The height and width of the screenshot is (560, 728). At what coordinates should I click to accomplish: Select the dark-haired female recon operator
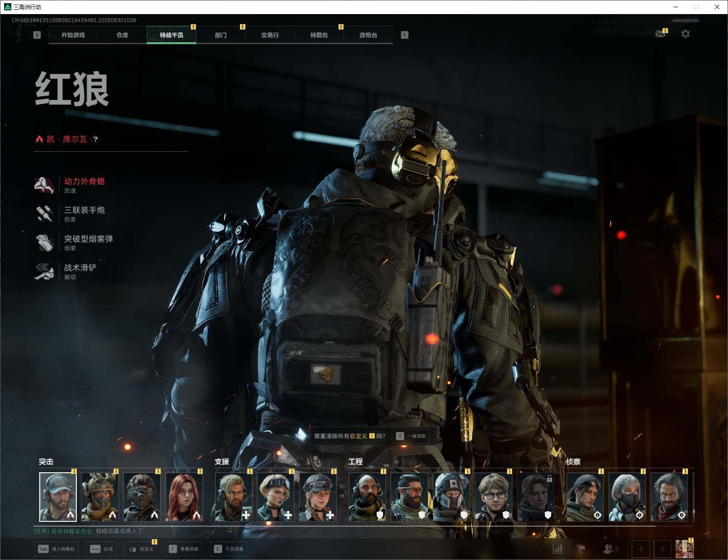(585, 497)
